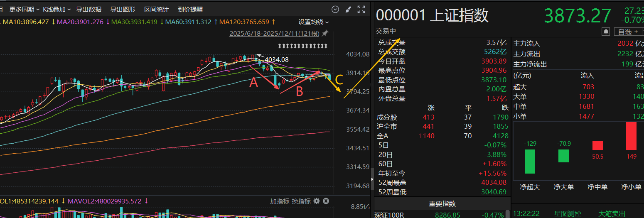Click 自选 + to add to watchlist
Viewport: 644px width, 218px height.
point(628,32)
